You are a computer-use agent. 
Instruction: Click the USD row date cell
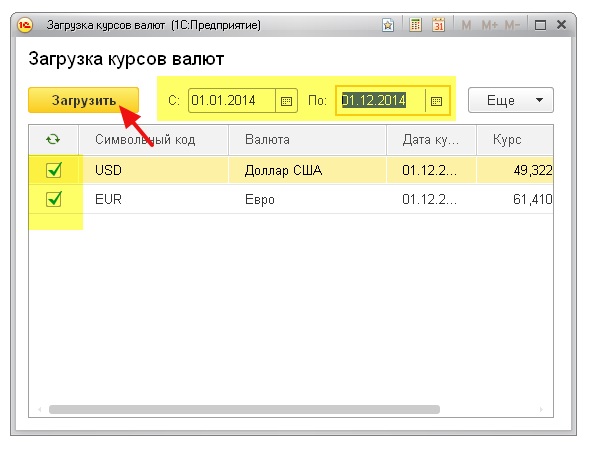[x=431, y=170]
